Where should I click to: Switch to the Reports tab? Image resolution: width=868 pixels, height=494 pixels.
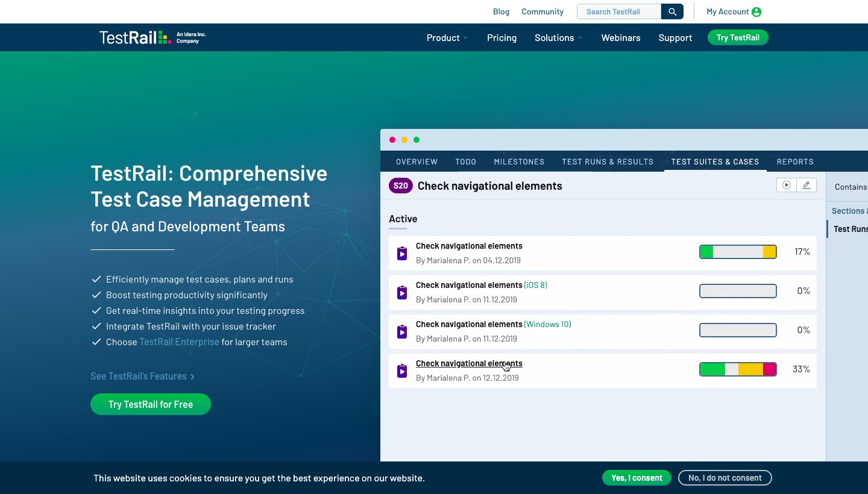click(795, 161)
